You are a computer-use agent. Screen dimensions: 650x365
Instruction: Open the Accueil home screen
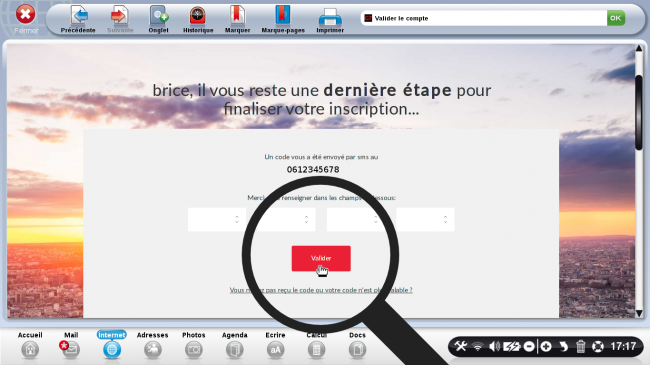pyautogui.click(x=30, y=345)
